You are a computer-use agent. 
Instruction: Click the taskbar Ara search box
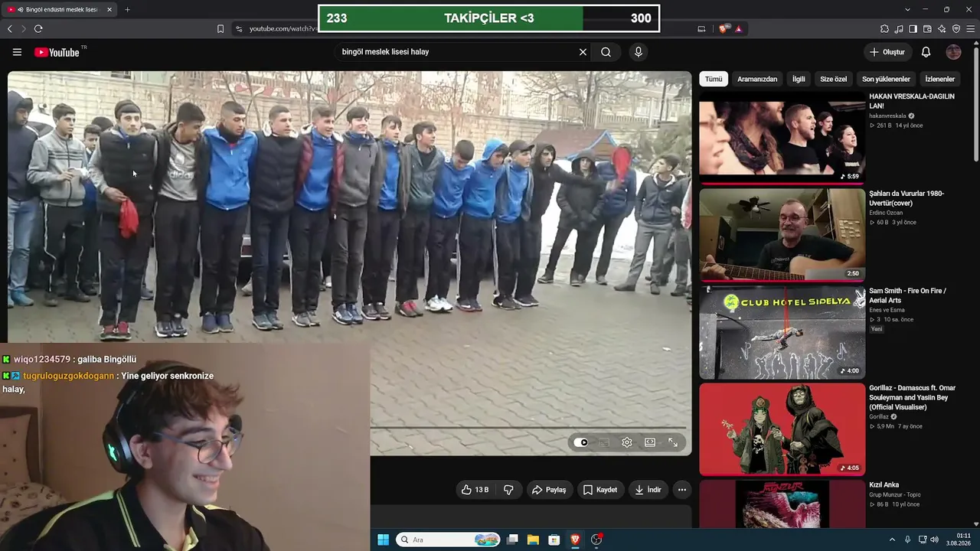449,540
